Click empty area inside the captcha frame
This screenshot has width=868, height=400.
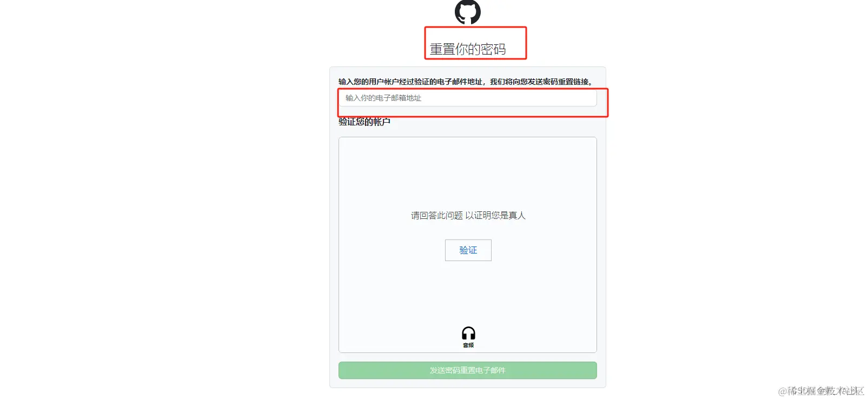coord(468,173)
